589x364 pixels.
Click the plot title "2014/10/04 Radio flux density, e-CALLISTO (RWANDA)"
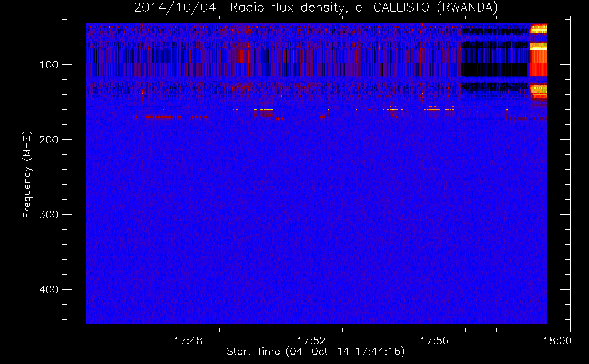click(x=316, y=7)
